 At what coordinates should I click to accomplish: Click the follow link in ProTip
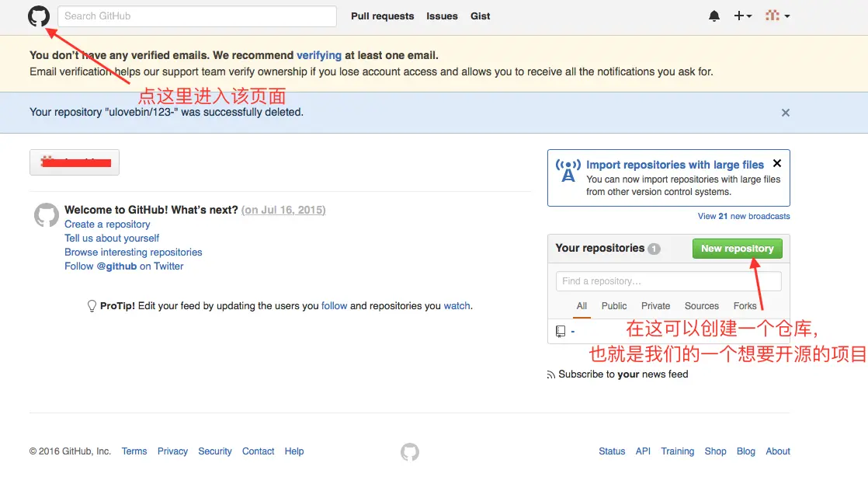[x=335, y=305]
